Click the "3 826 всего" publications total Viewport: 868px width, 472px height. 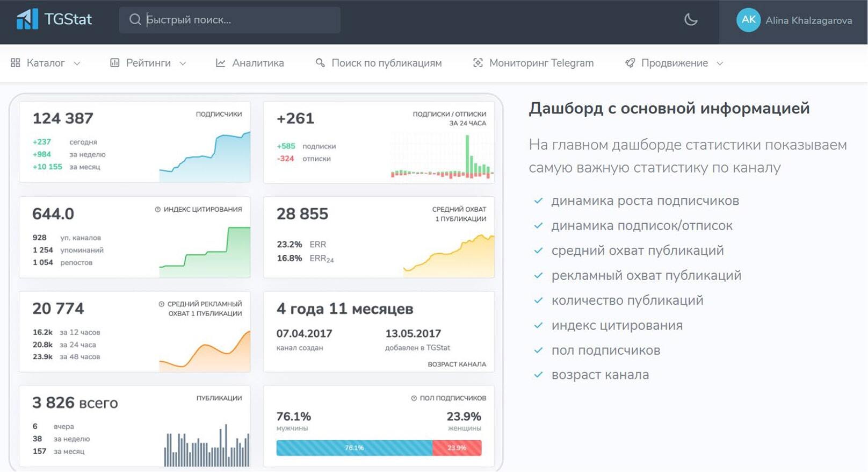click(x=75, y=403)
